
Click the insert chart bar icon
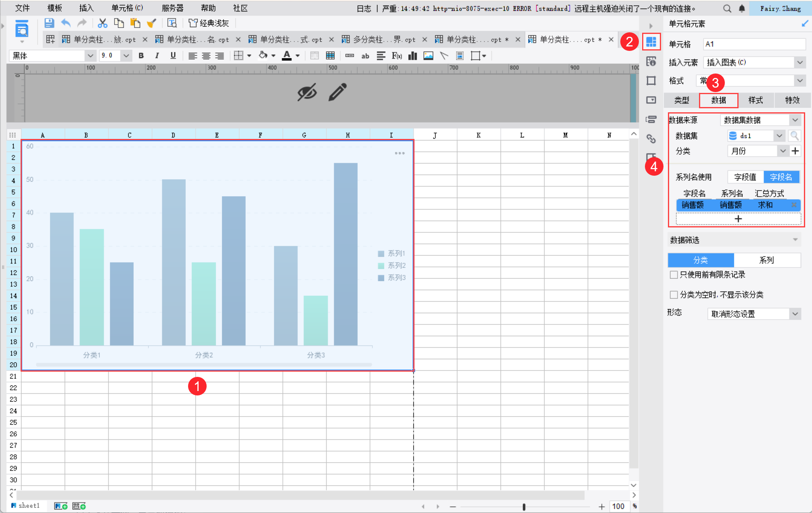pyautogui.click(x=412, y=56)
